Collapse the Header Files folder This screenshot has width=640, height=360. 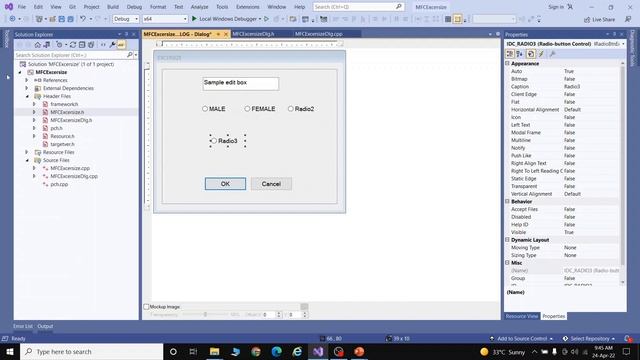[27, 96]
